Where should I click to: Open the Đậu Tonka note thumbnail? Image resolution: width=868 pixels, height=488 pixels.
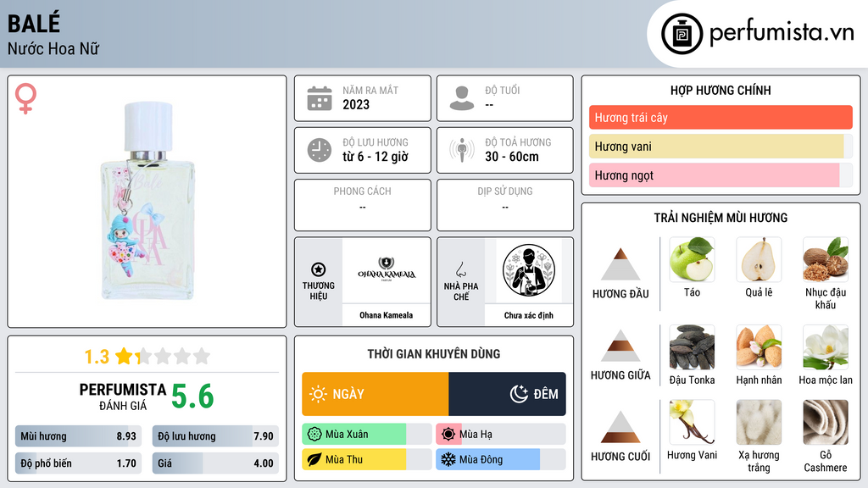tap(692, 347)
